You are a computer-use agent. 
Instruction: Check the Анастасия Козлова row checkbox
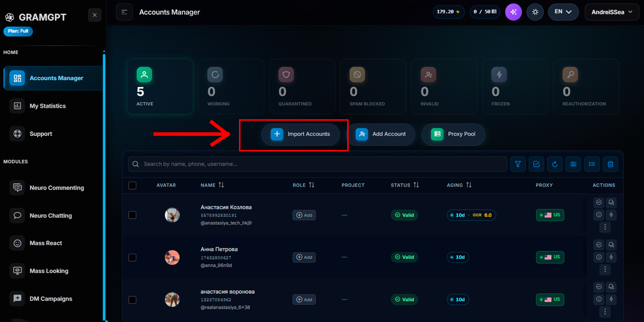click(x=132, y=215)
